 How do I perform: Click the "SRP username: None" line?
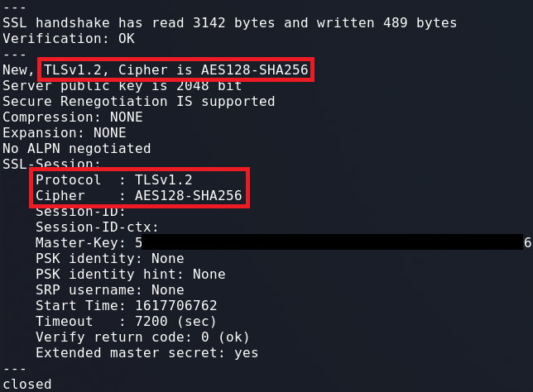tap(109, 289)
